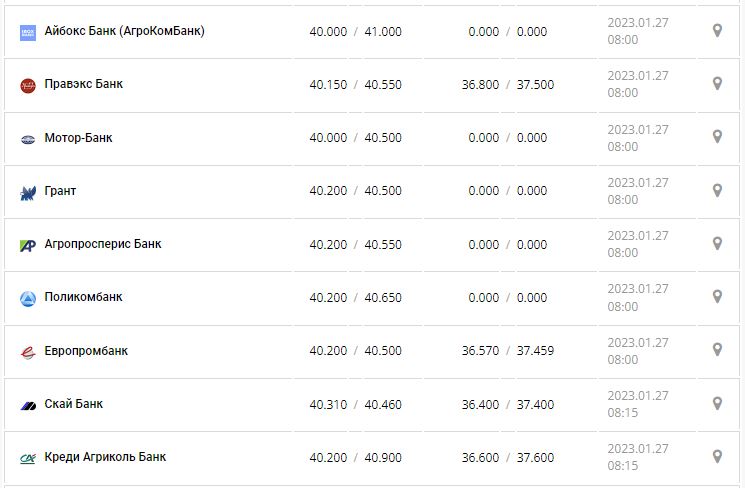745x488 pixels.
Task: Click the Скай Банк location pin
Action: (717, 403)
